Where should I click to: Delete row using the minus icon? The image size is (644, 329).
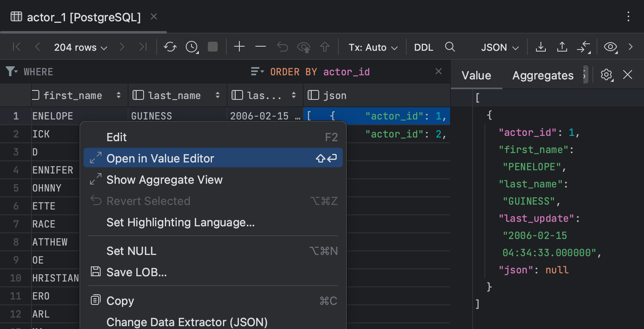click(261, 47)
